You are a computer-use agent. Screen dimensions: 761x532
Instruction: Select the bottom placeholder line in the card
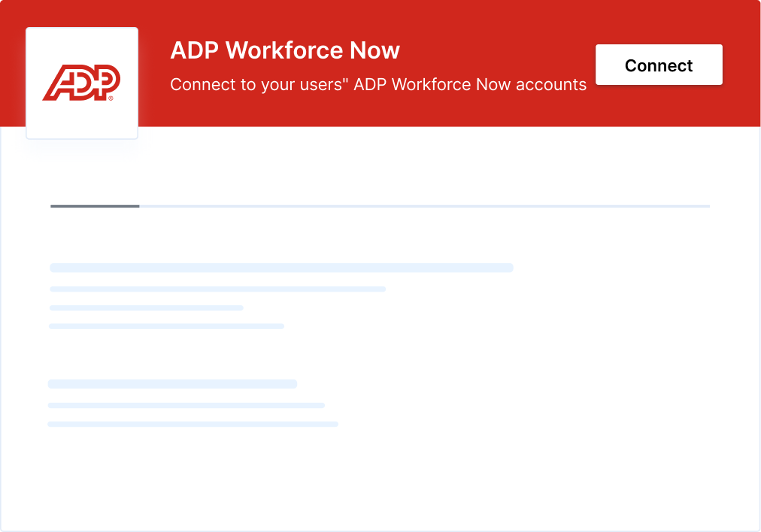click(193, 423)
